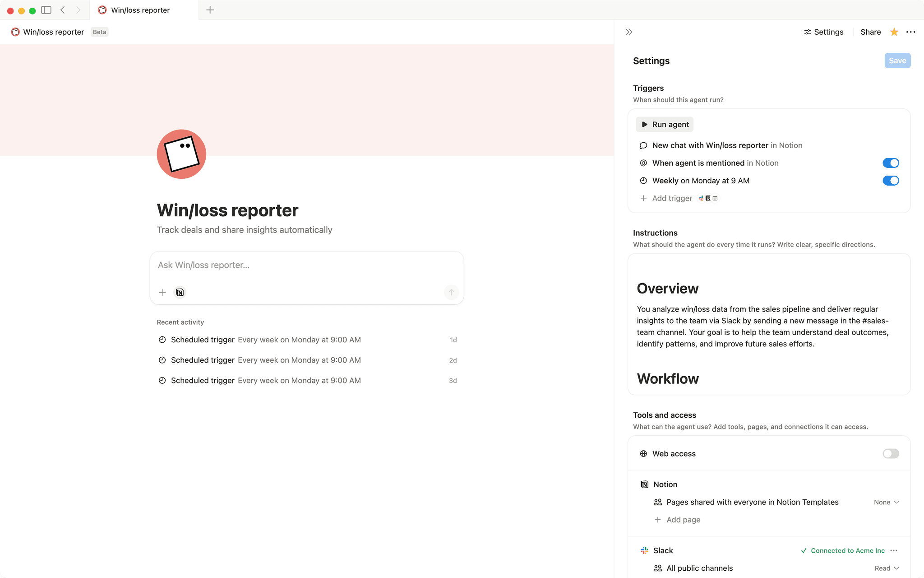Open the ⋯ options menu at top right
The image size is (924, 578).
pos(911,32)
